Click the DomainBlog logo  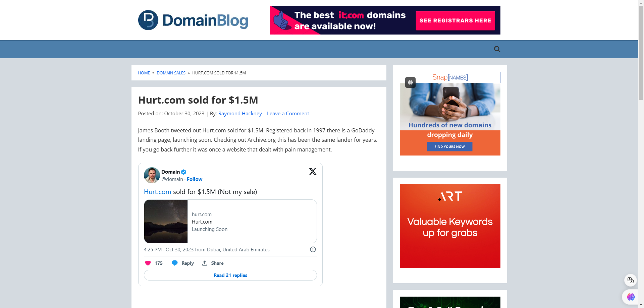click(x=193, y=20)
